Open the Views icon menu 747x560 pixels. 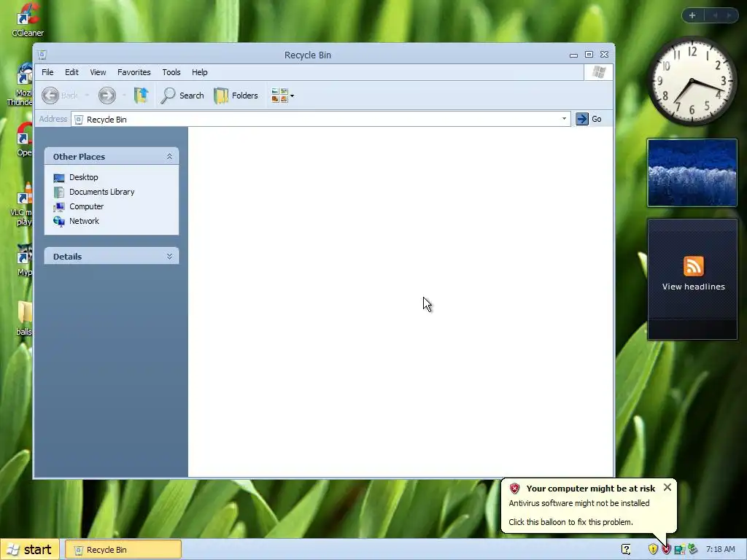[282, 96]
